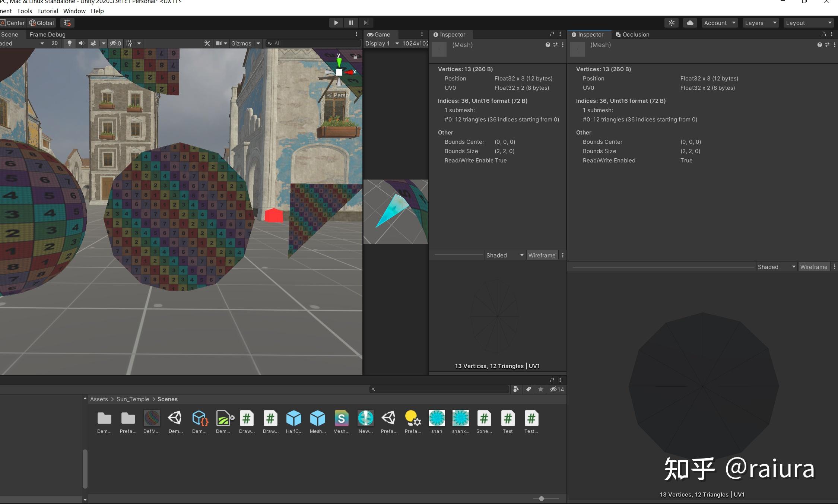Switch to the Occlusion tab
The width and height of the screenshot is (838, 504).
pos(633,34)
